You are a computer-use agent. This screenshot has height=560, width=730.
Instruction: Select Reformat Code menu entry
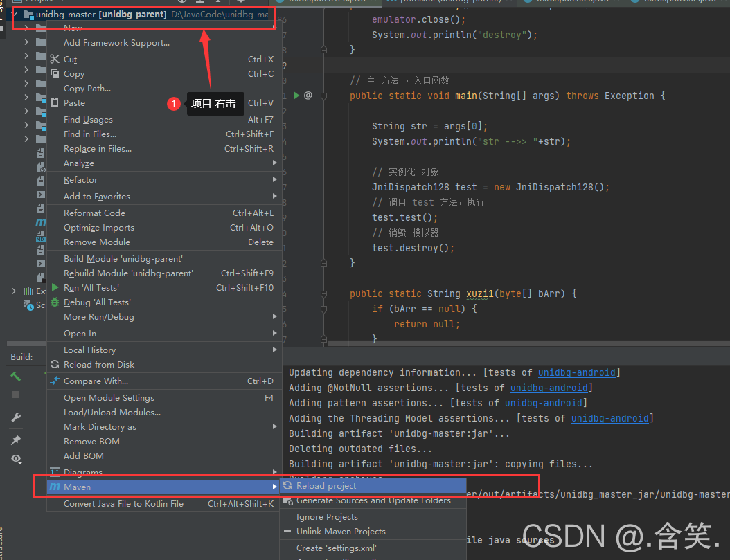tap(165, 213)
